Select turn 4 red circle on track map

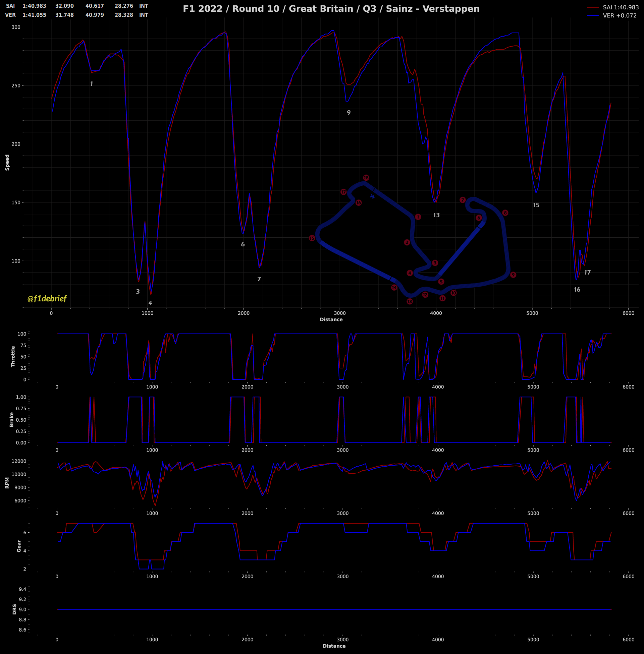[410, 273]
